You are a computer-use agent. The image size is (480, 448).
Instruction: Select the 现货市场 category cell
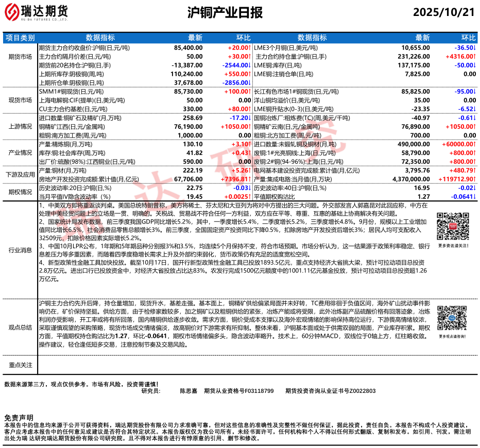click(x=21, y=100)
